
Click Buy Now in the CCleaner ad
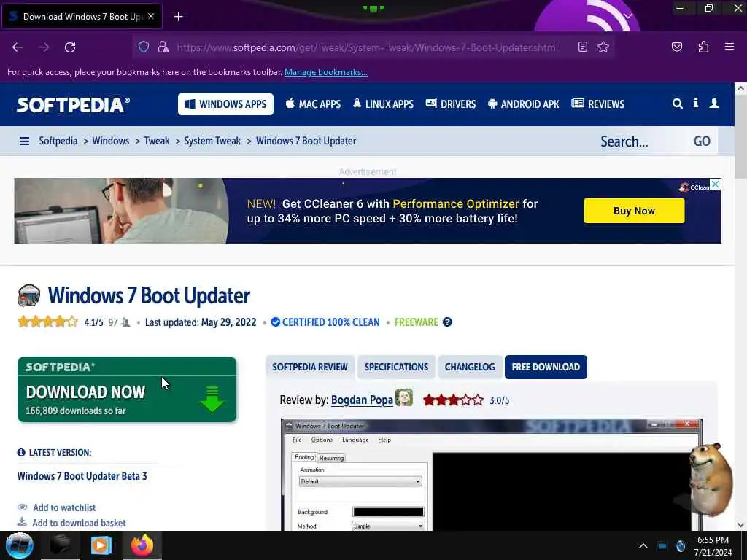click(x=634, y=211)
